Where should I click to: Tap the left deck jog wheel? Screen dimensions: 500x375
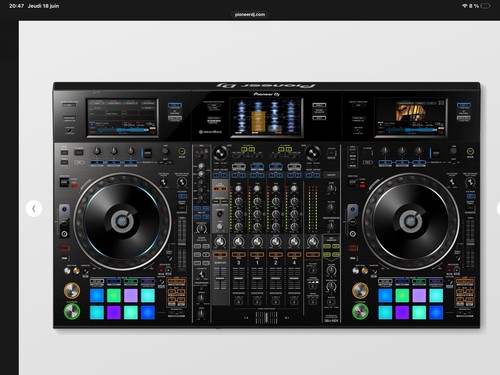tap(122, 221)
